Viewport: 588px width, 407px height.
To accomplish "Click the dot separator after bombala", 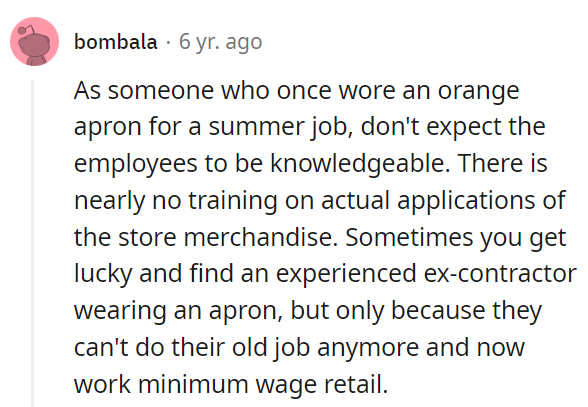I will coord(168,42).
